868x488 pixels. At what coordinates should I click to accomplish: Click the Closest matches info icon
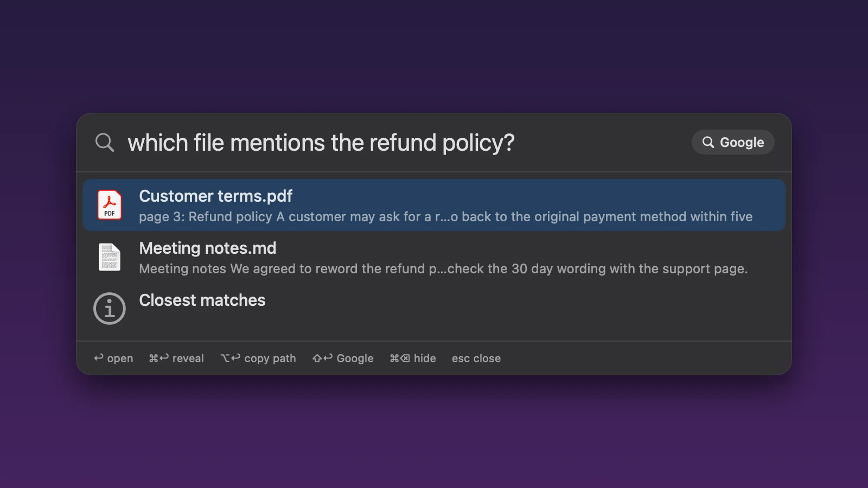[x=110, y=309]
